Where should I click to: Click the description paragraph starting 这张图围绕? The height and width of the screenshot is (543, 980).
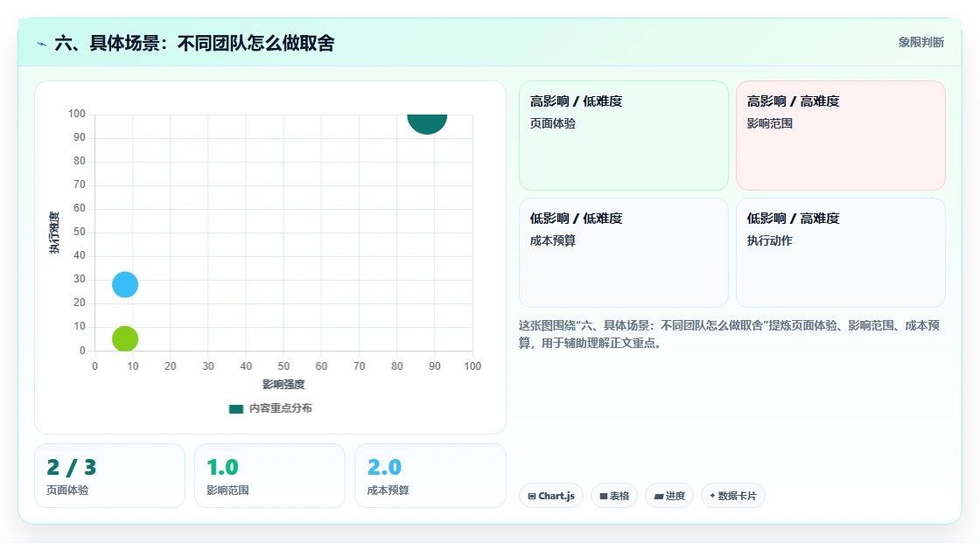[729, 334]
